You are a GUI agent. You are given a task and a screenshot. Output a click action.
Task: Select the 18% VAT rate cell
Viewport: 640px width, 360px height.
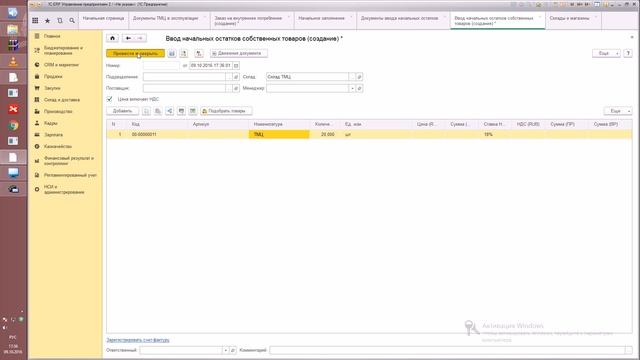(496, 134)
